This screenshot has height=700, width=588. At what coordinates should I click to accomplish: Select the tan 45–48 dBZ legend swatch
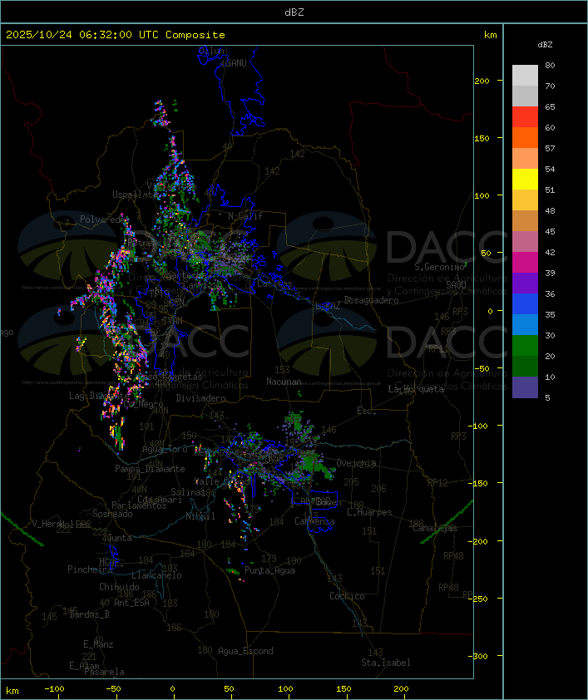525,221
